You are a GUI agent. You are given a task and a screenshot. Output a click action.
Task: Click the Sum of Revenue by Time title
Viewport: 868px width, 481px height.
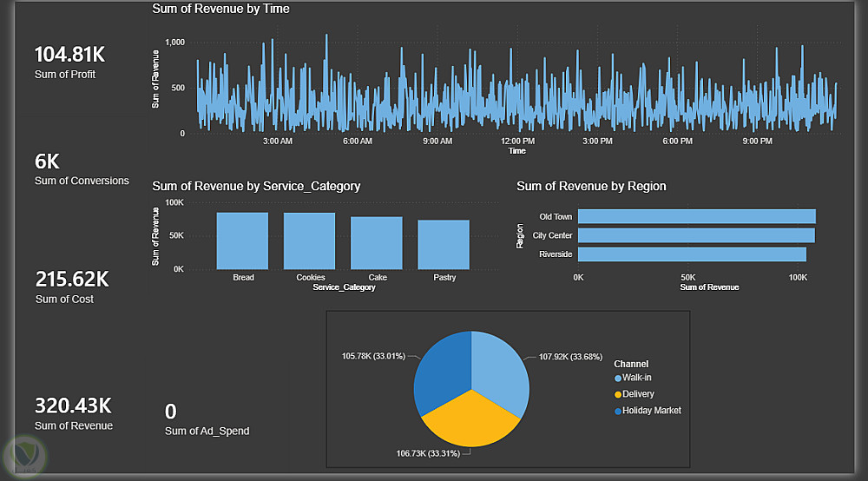220,9
